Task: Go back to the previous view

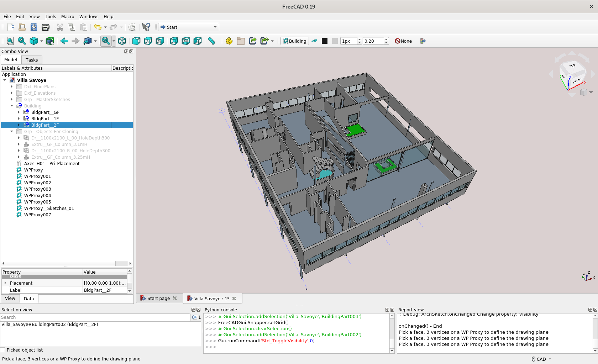Action: [64, 41]
